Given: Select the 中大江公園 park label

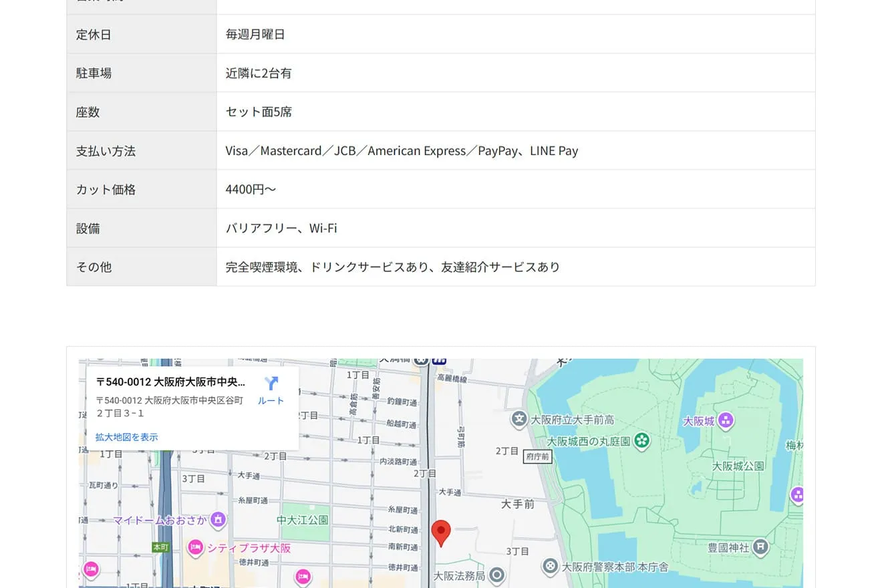Looking at the screenshot, I should tap(303, 519).
